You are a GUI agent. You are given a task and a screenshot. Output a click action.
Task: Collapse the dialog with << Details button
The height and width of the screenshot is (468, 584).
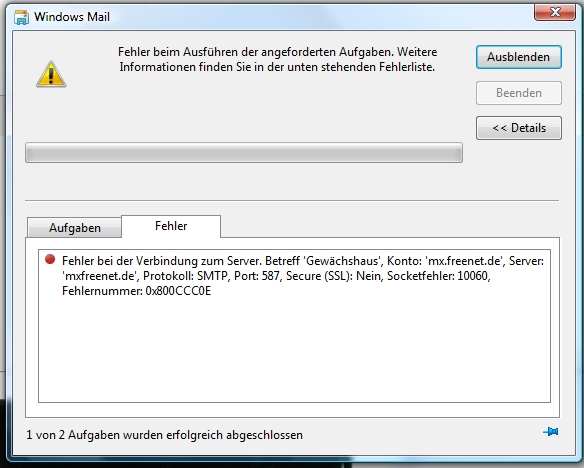[x=519, y=128]
